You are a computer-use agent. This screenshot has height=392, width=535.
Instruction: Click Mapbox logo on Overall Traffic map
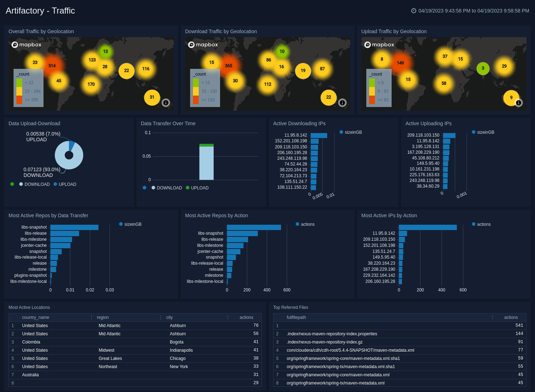[x=26, y=45]
